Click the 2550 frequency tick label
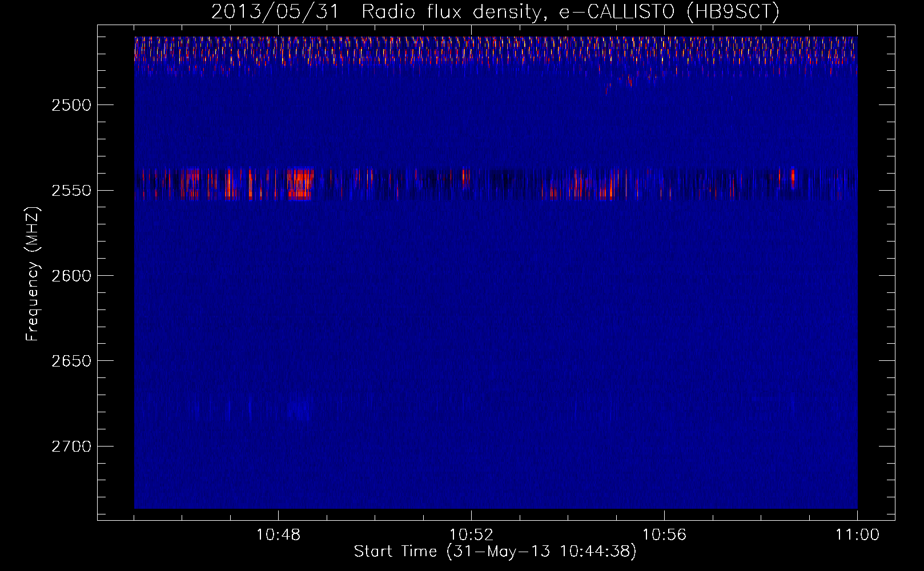Screen dimensions: 924x571 tap(71, 190)
